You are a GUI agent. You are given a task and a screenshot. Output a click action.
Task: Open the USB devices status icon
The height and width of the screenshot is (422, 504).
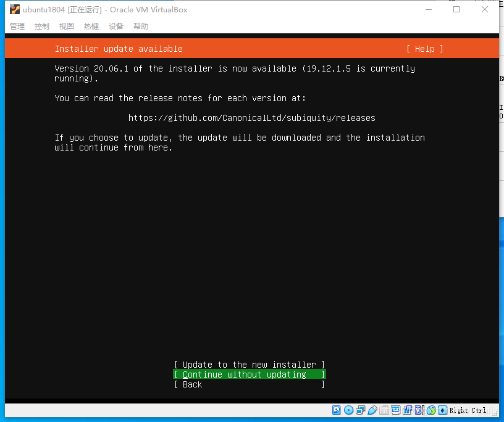click(x=372, y=410)
